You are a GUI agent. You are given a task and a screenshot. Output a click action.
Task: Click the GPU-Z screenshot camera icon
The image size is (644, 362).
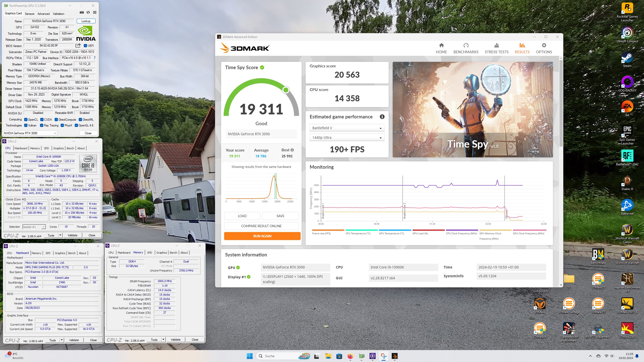click(x=82, y=12)
